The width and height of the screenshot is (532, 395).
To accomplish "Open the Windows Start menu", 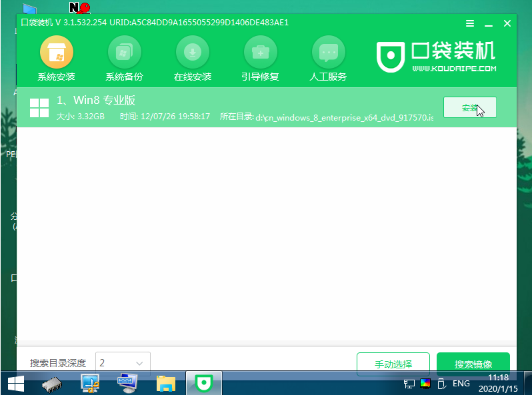I will [15, 384].
